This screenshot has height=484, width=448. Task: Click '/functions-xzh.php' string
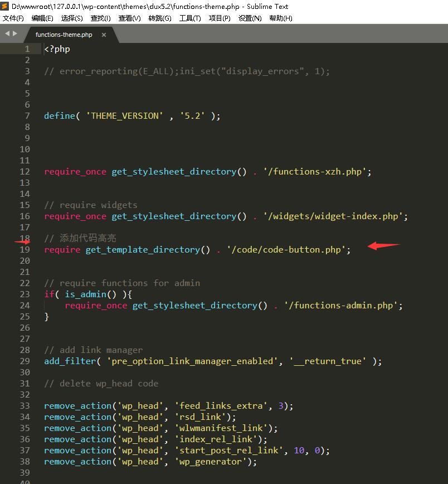(315, 172)
